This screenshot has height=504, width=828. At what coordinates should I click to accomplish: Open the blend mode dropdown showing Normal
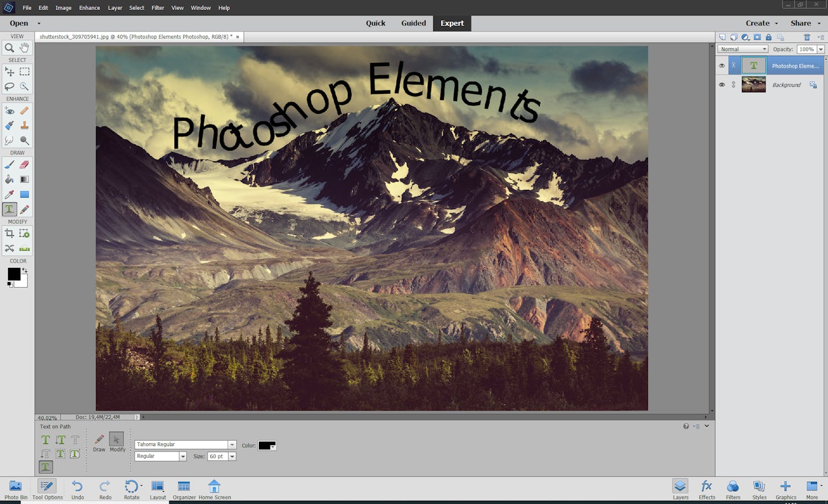pyautogui.click(x=764, y=49)
